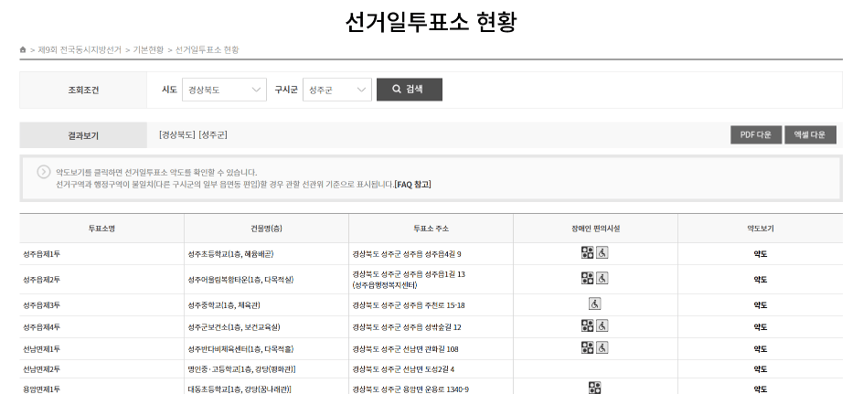Click the address ending in 관화길 108
Viewport: 863px width, 394px height.
[x=405, y=349]
